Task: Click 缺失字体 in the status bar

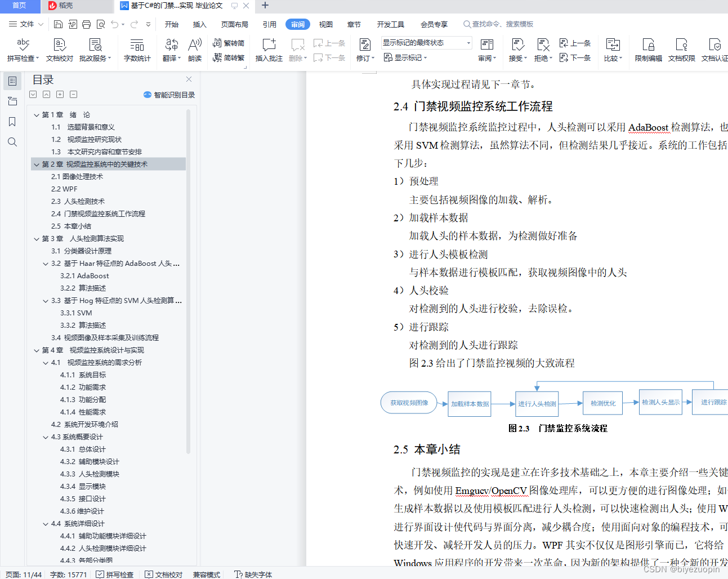Action: point(253,574)
